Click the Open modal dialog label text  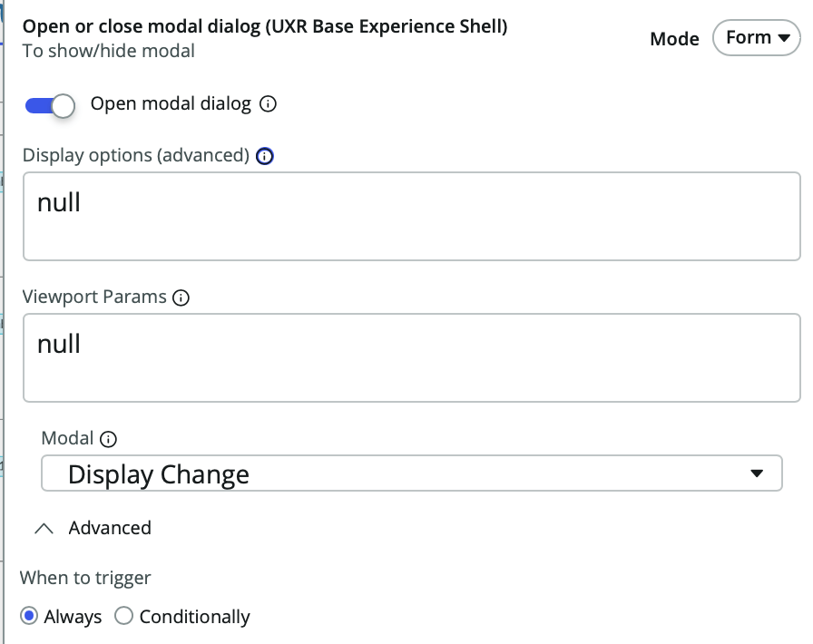pyautogui.click(x=171, y=104)
